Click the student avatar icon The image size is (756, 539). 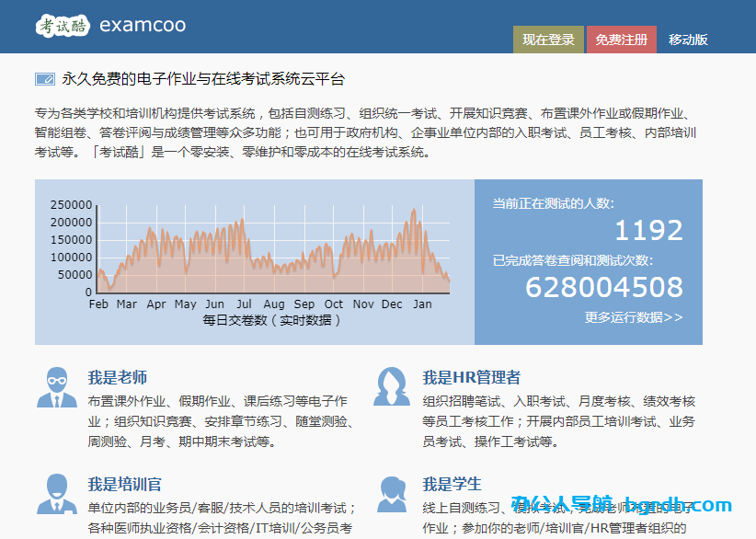click(392, 494)
